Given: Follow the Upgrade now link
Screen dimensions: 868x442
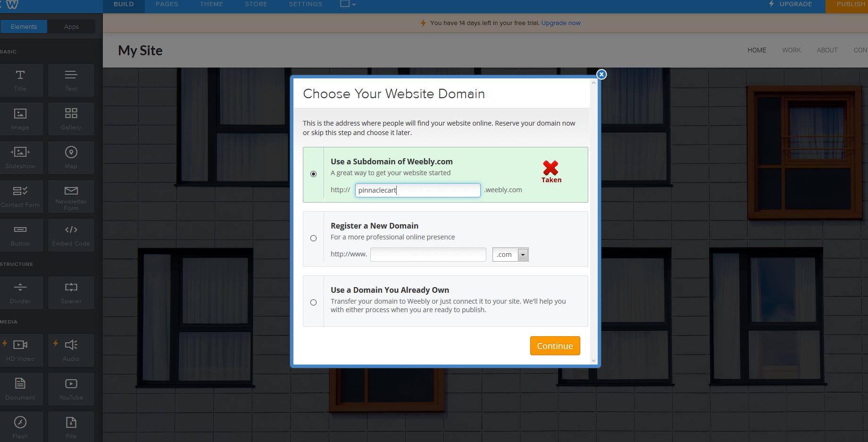Looking at the screenshot, I should tap(561, 23).
